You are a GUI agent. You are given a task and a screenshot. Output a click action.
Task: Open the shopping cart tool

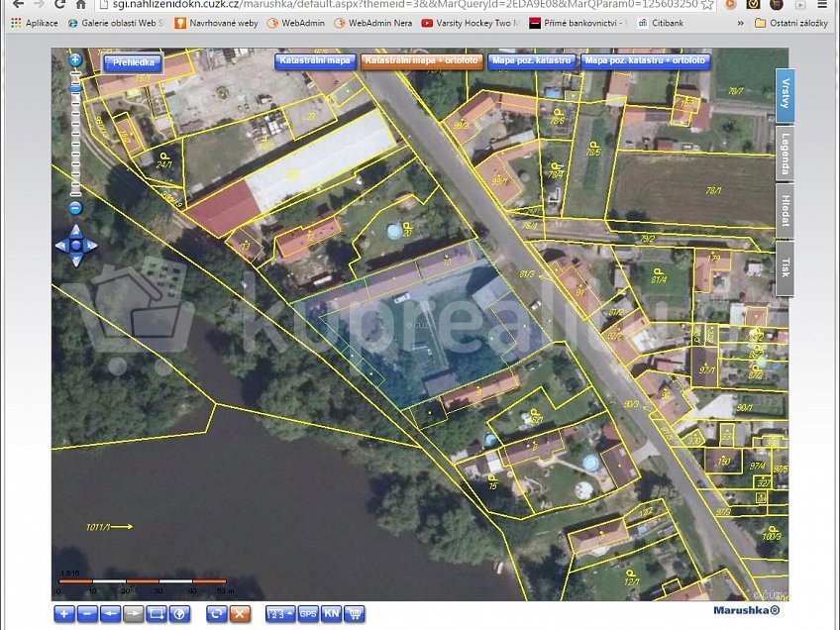pyautogui.click(x=355, y=614)
